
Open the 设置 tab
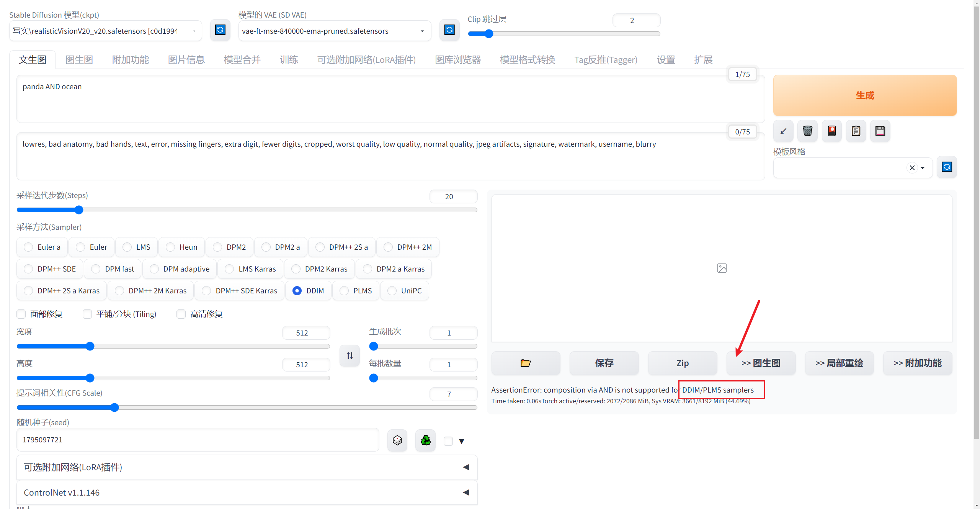[x=666, y=60]
